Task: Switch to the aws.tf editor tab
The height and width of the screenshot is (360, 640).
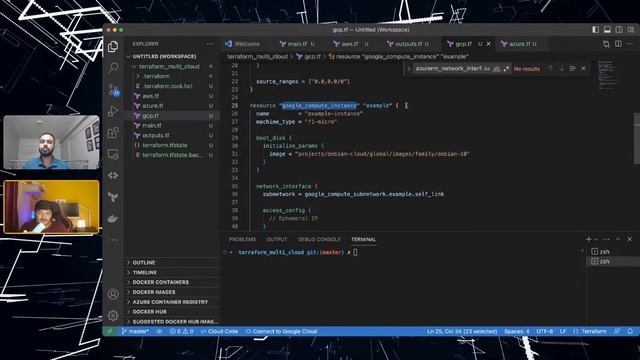Action: point(350,44)
